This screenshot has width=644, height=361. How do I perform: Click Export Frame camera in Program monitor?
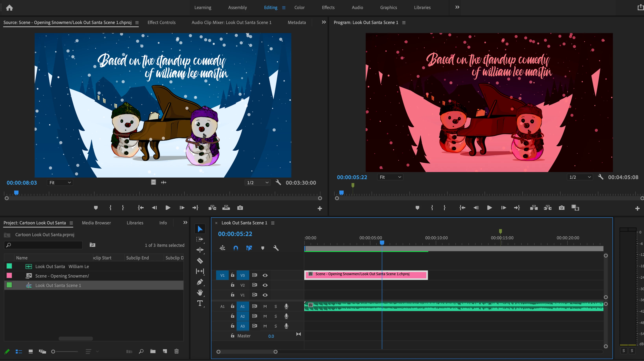(x=562, y=208)
